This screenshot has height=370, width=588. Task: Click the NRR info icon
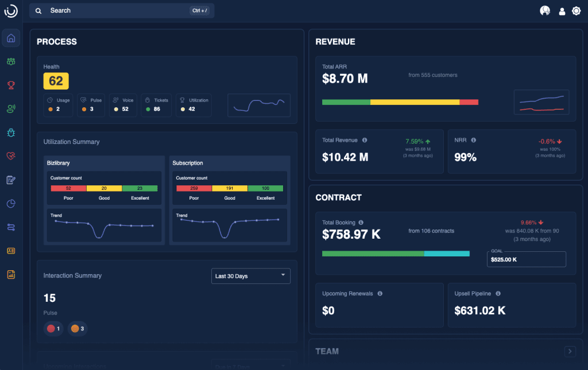point(474,140)
